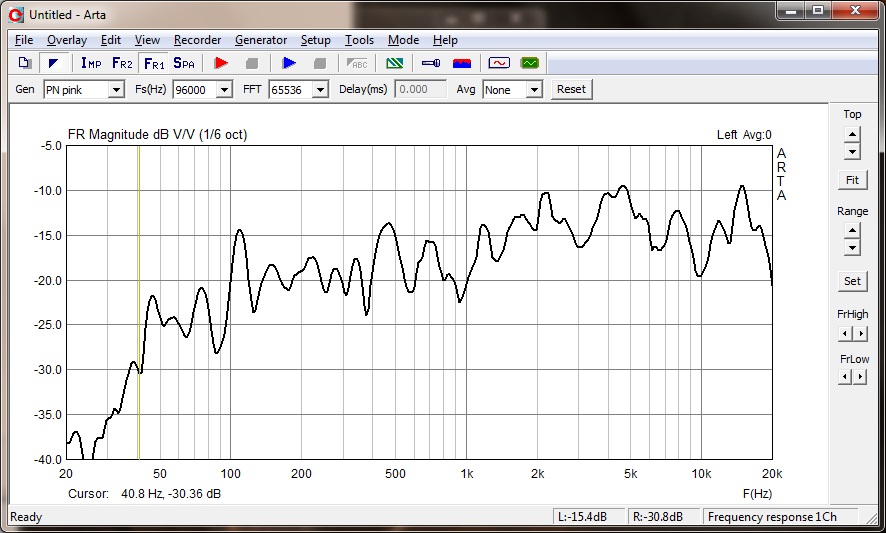
Task: Click the New file icon
Action: click(x=24, y=63)
